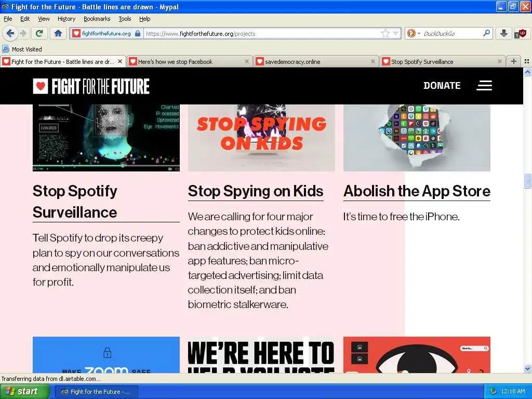
Task: Open the hamburger navigation menu
Action: [x=484, y=86]
